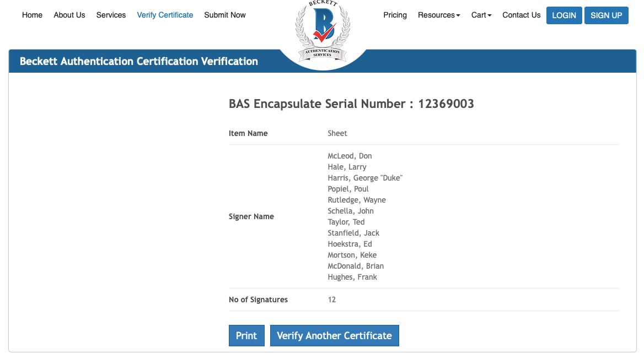644x359 pixels.
Task: Select the serial number heading 12369003
Action: pyautogui.click(x=351, y=104)
